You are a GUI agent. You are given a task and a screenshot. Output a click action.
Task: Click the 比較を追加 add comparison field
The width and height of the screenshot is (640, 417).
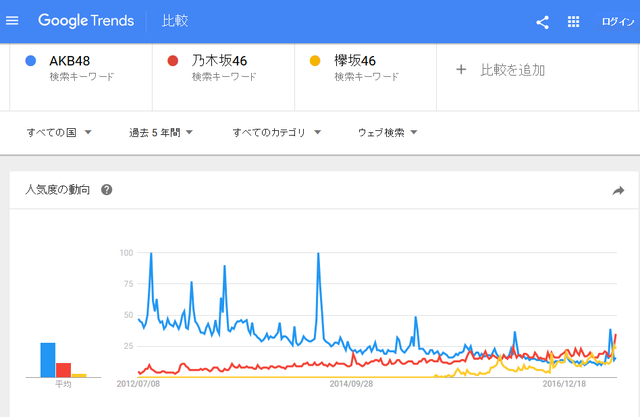537,77
